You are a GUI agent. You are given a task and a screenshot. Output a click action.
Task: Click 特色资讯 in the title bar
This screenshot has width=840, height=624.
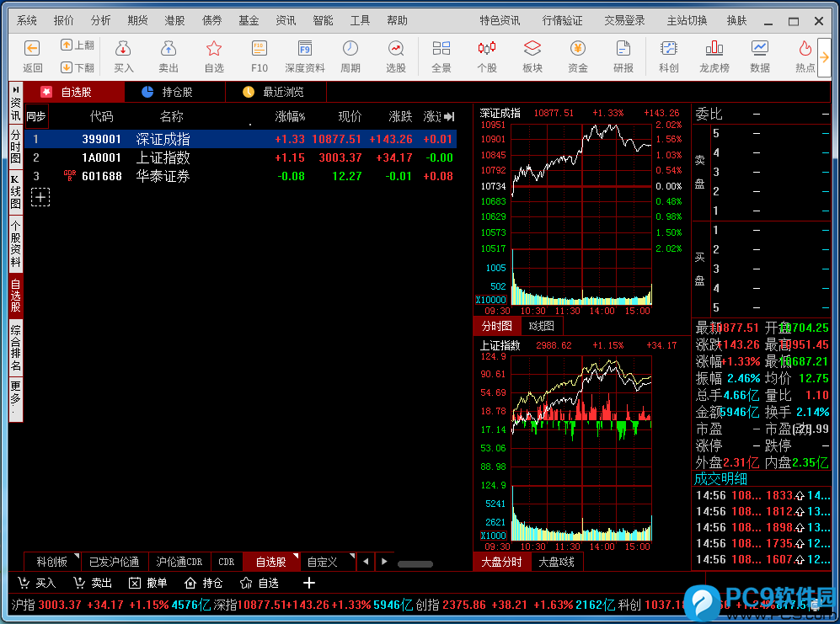tap(500, 20)
